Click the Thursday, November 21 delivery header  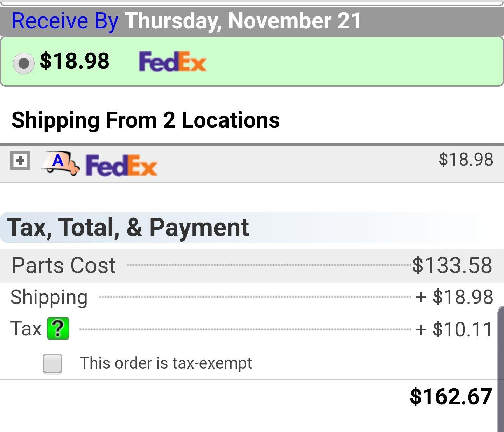[x=243, y=21]
